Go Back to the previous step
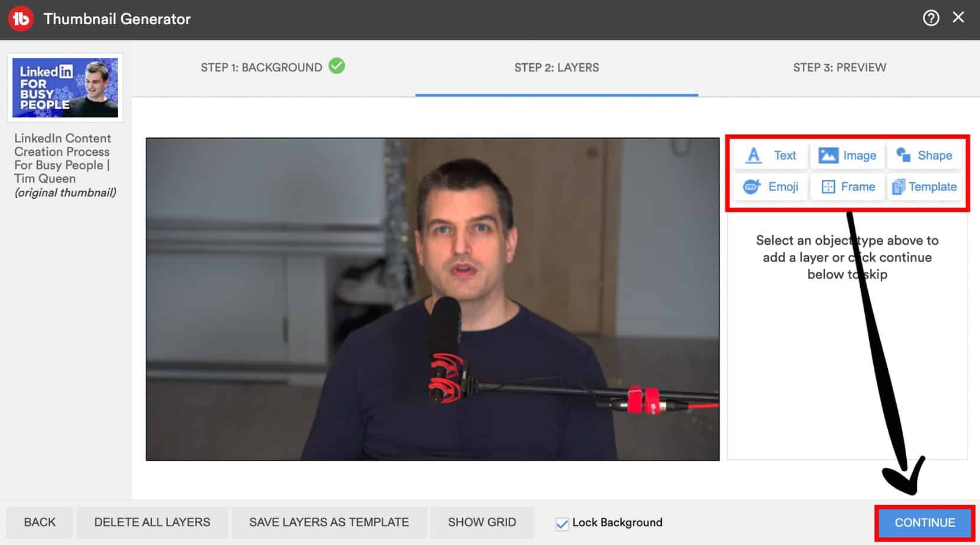Screen dimensions: 980x545 click(40, 523)
